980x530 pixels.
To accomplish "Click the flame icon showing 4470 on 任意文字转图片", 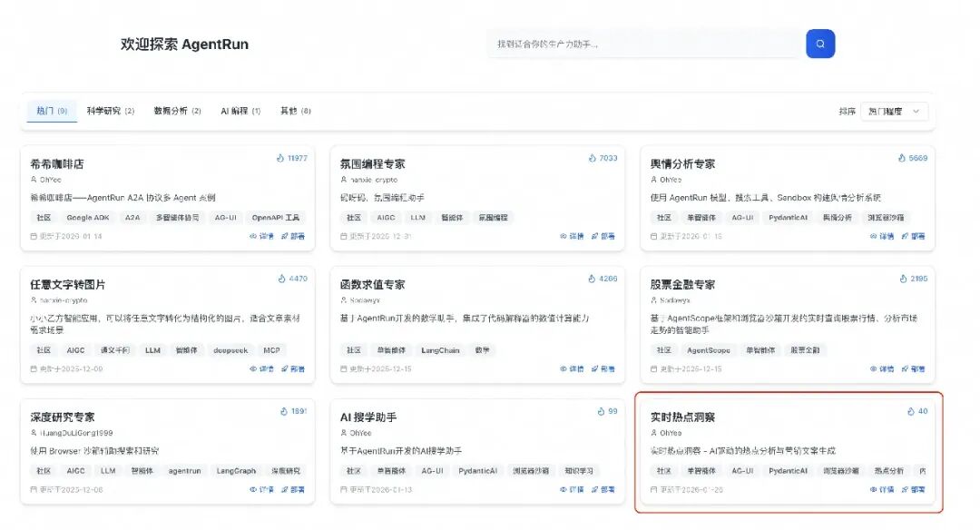I will (279, 280).
